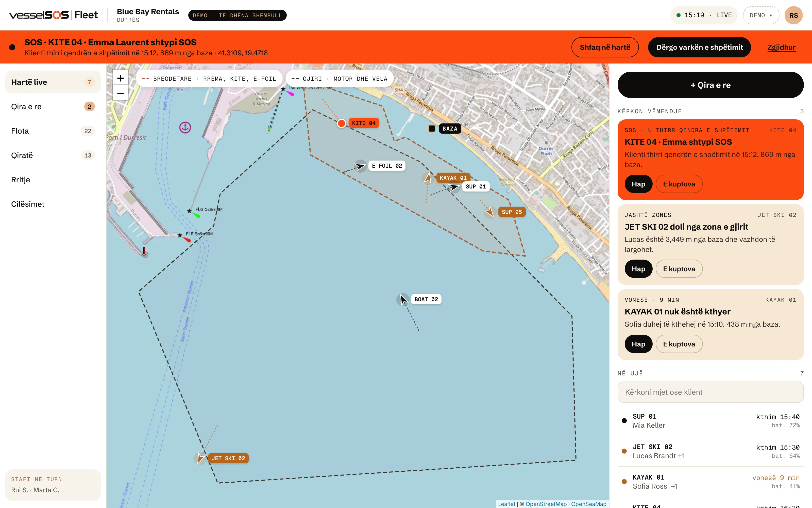Select the SUP 01 vessel marker

click(x=454, y=187)
